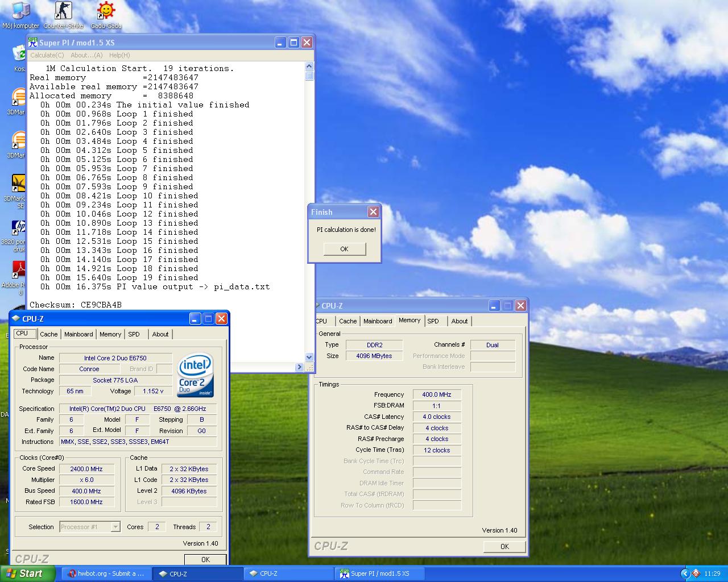
Task: Open the Help(H) menu in Super PI
Action: 119,55
